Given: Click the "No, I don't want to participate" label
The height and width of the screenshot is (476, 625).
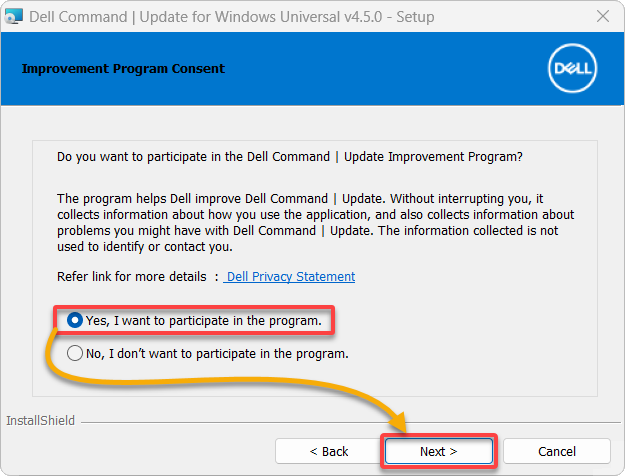Looking at the screenshot, I should pos(217,353).
